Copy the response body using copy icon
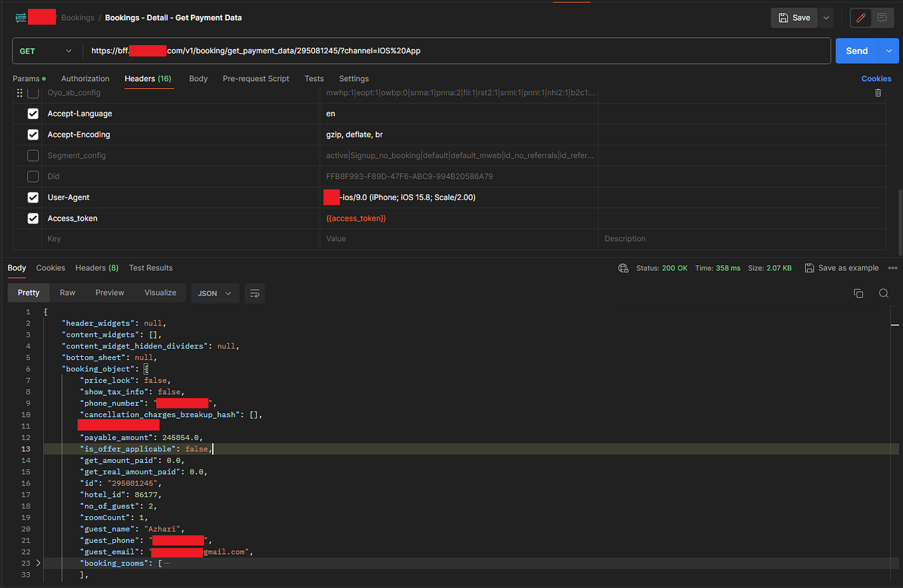 click(858, 292)
